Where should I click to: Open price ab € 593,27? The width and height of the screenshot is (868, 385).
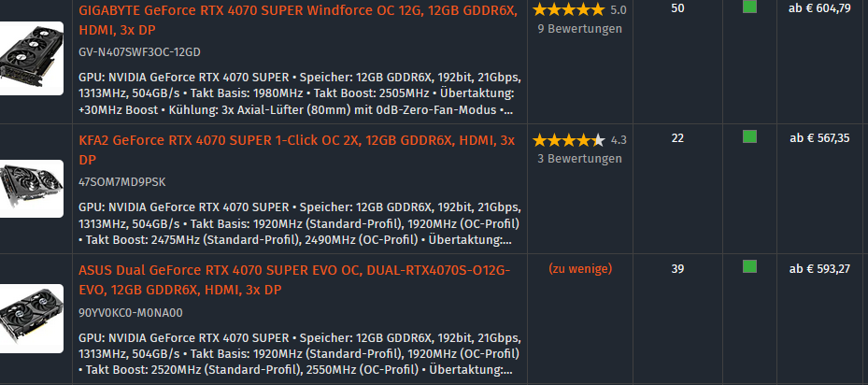tap(819, 269)
